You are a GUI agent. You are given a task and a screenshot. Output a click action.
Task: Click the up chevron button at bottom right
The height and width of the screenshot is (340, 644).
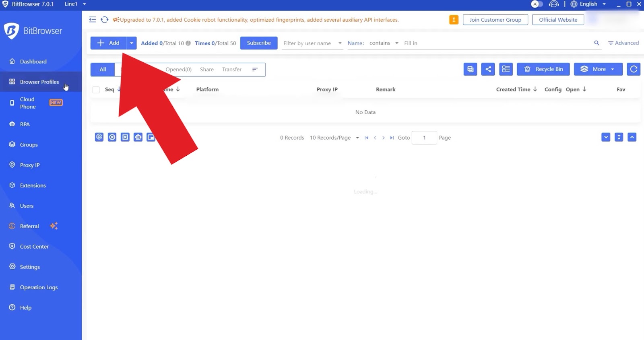pos(632,137)
